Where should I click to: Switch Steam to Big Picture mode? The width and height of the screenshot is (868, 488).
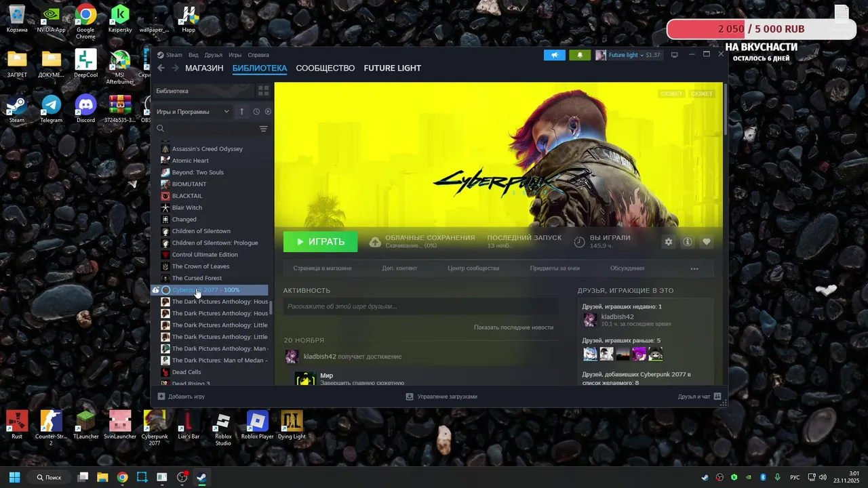click(674, 55)
